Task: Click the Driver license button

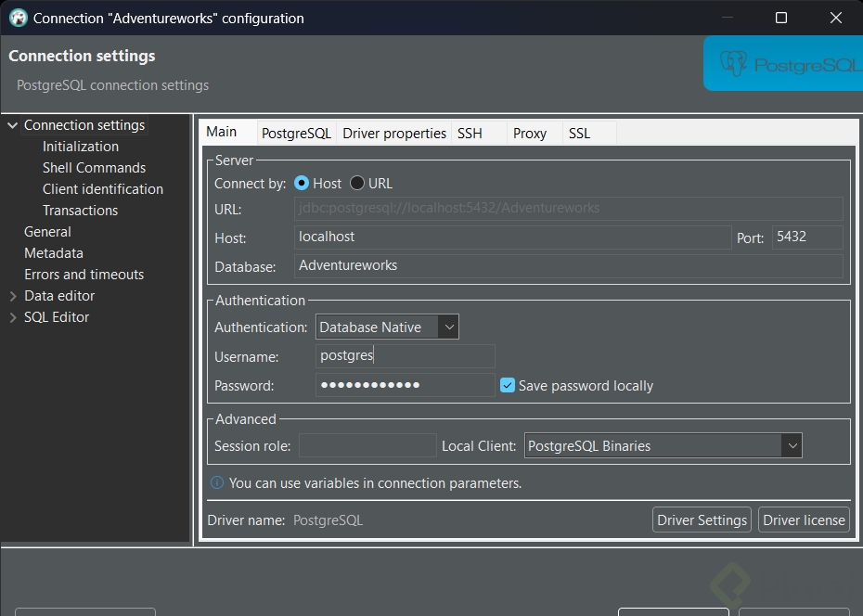Action: coord(804,520)
